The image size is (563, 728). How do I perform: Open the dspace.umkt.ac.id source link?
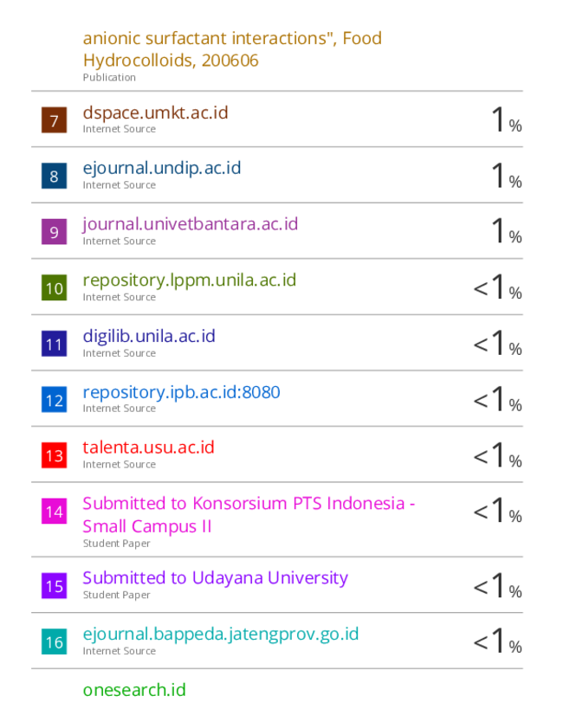tap(156, 113)
